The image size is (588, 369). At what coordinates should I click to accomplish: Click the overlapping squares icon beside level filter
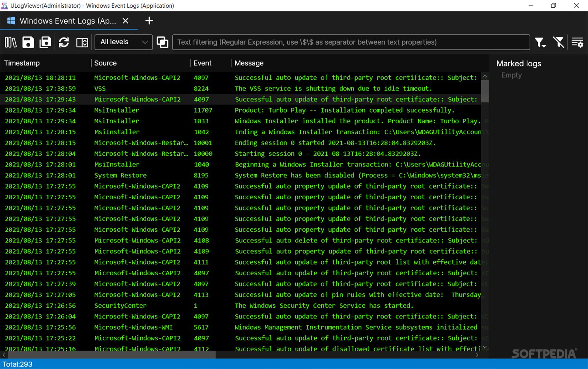163,42
